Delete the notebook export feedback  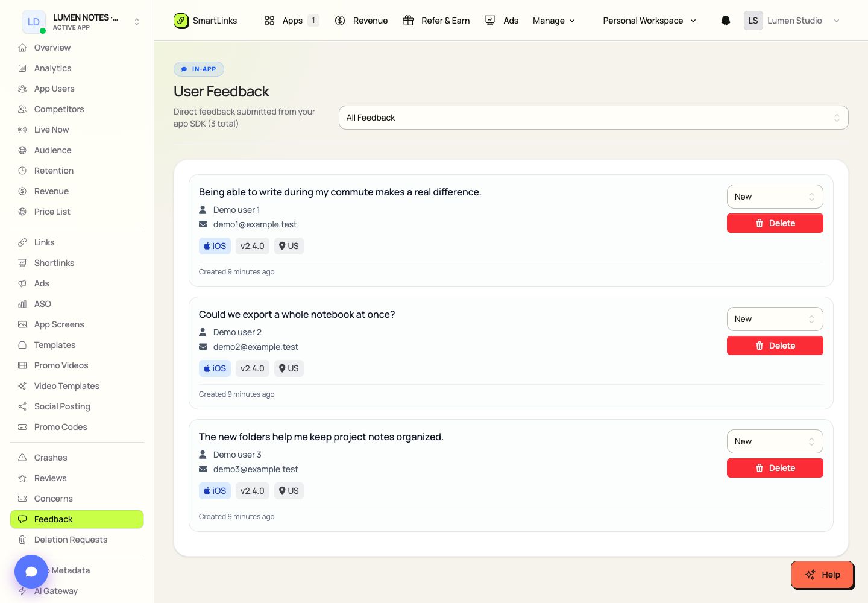(775, 346)
